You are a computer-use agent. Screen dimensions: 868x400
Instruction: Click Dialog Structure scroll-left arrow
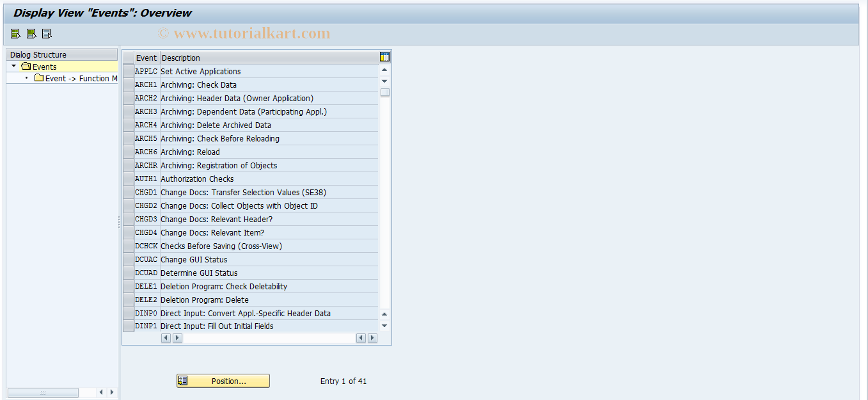[101, 392]
